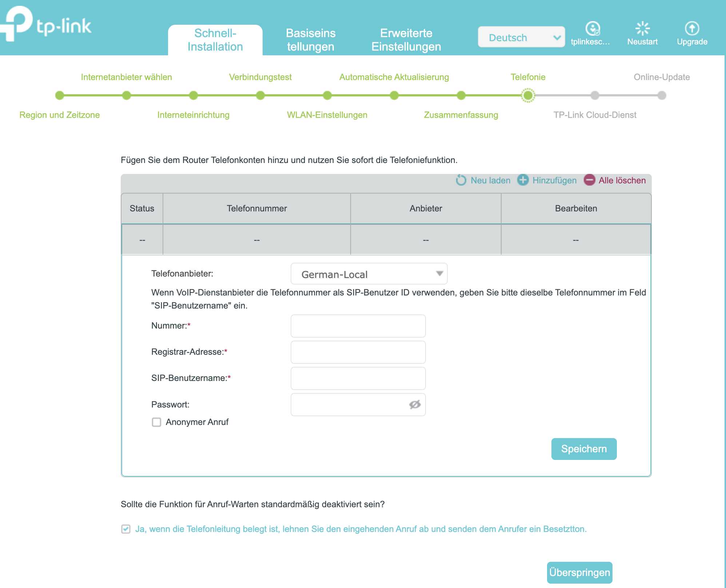
Task: Click the Neu laden refresh icon
Action: [461, 180]
